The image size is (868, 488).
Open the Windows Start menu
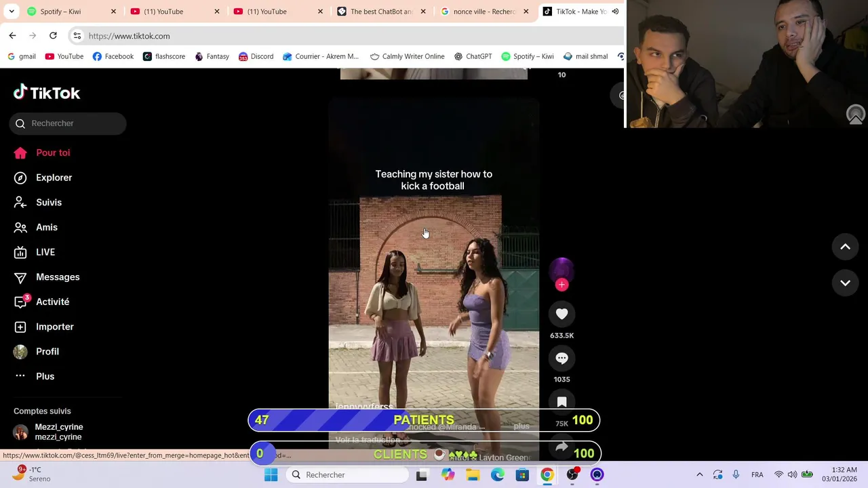(x=271, y=474)
